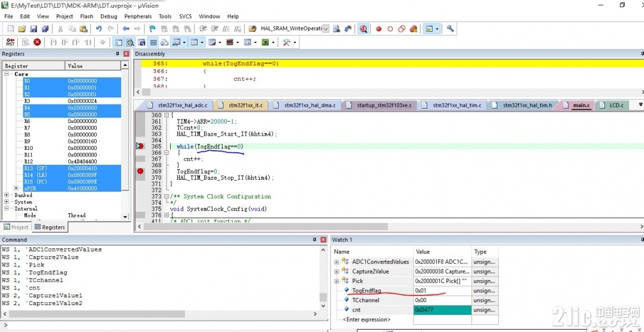Image resolution: width=644 pixels, height=332 pixels.
Task: Expand the Banked register group
Action: tap(7, 195)
